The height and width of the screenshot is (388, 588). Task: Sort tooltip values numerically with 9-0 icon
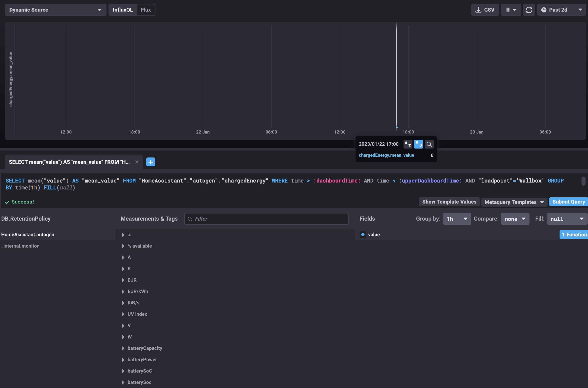coord(418,144)
